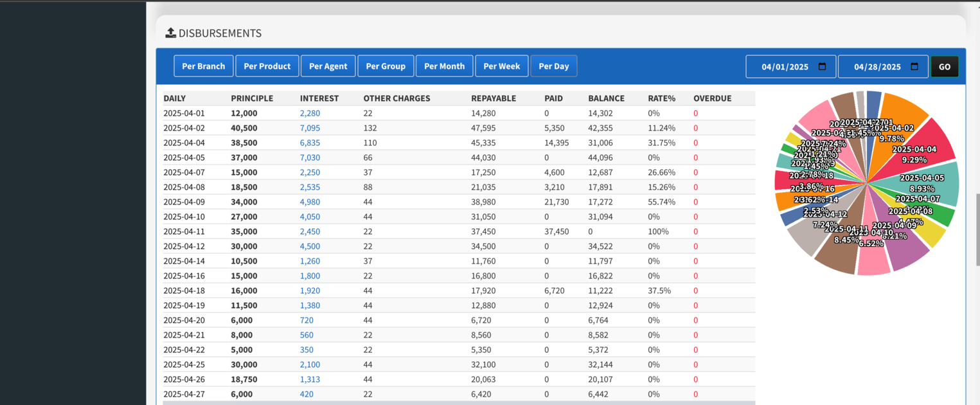Click the page vertical scrollbar thumb
The height and width of the screenshot is (405, 980).
pos(977,228)
